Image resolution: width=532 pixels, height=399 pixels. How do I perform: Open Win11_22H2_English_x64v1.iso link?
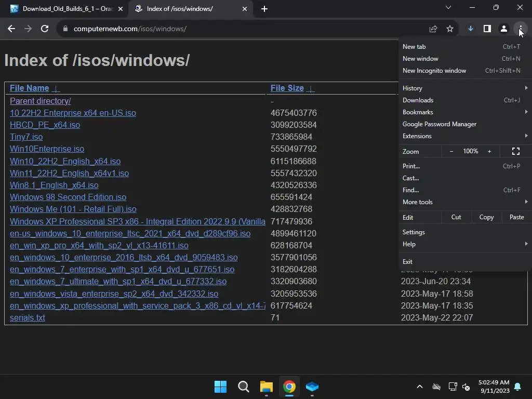[x=69, y=174]
